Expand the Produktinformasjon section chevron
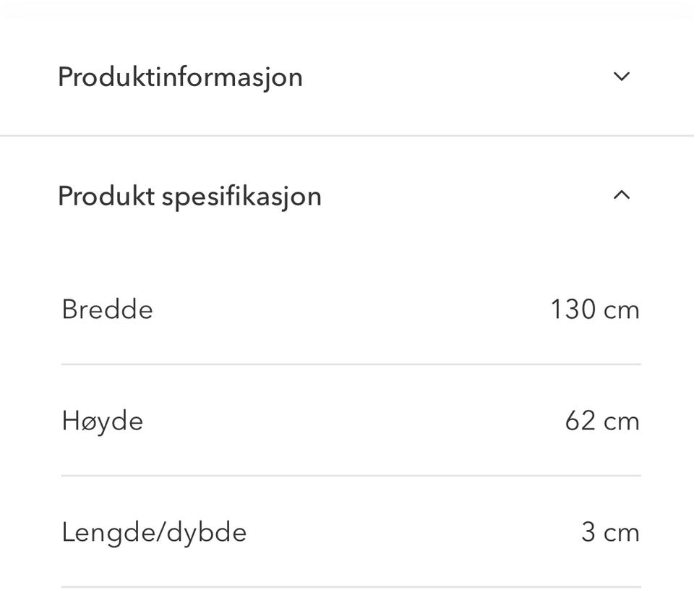 click(x=622, y=77)
